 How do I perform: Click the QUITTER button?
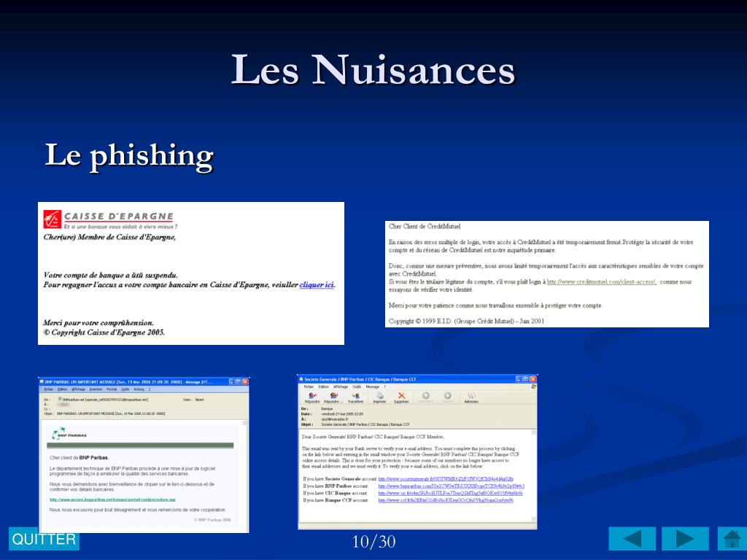tap(44, 539)
